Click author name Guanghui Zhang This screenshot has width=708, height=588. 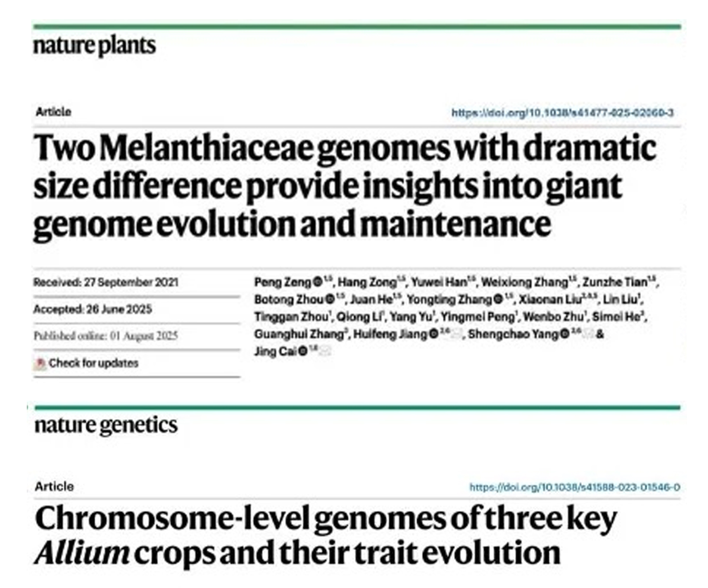[x=298, y=334]
